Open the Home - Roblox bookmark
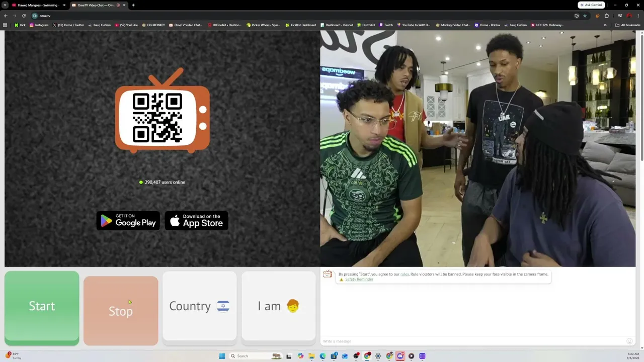The width and height of the screenshot is (644, 362). coord(488,25)
